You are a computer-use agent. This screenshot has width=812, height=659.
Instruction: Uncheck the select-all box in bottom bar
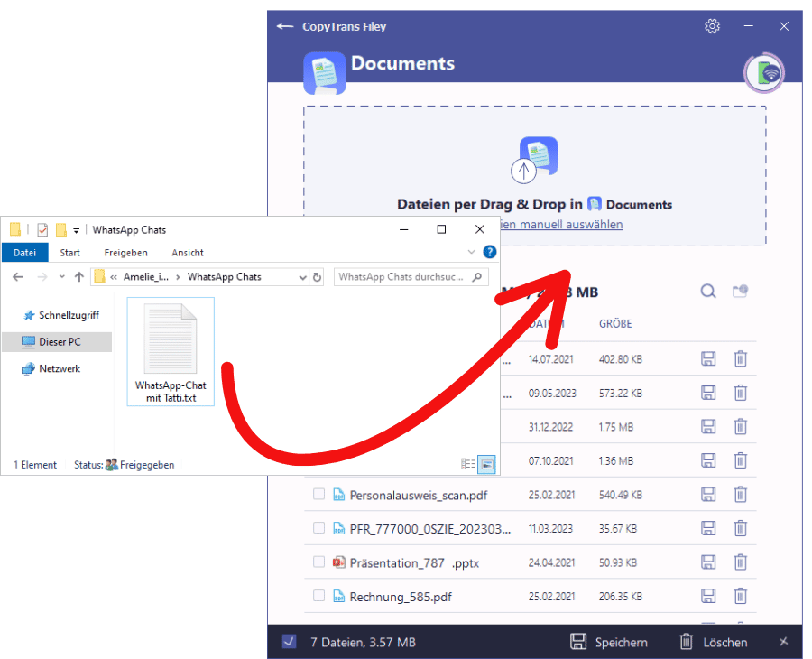[289, 642]
